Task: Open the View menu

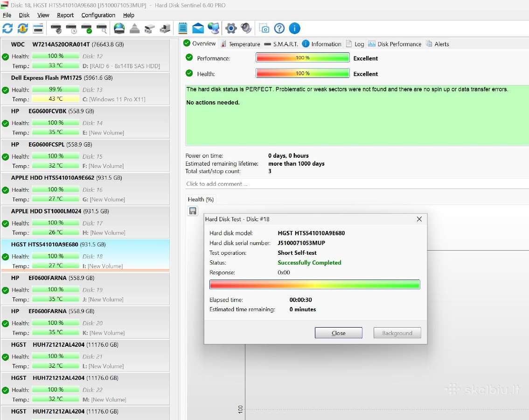Action: [43, 15]
